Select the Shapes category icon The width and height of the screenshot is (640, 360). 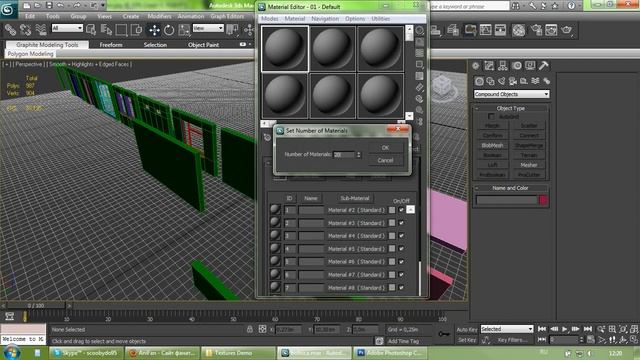coord(490,81)
